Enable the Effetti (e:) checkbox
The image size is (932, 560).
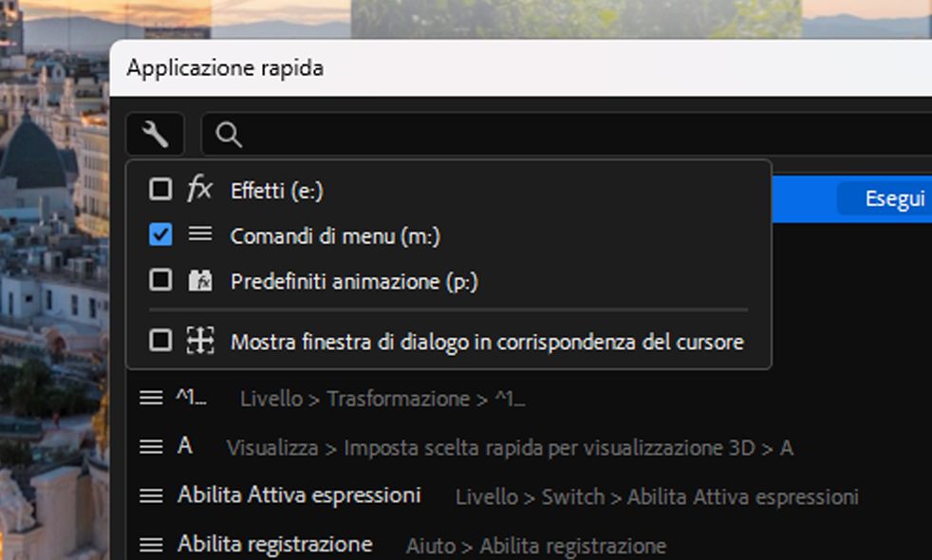[160, 190]
